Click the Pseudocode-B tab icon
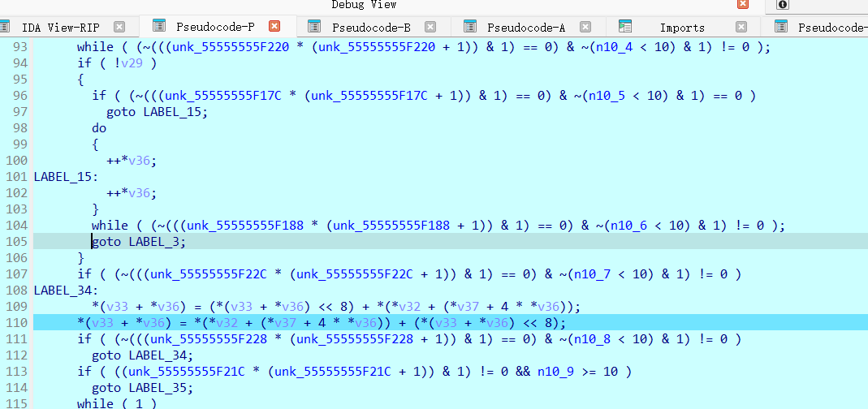This screenshot has height=409, width=868. tap(314, 27)
